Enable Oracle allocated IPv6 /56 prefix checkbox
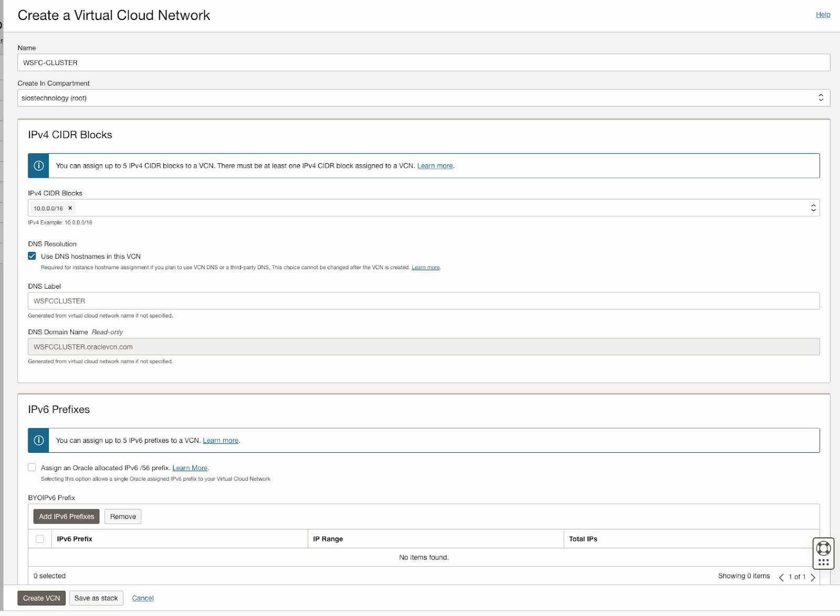 click(x=32, y=467)
